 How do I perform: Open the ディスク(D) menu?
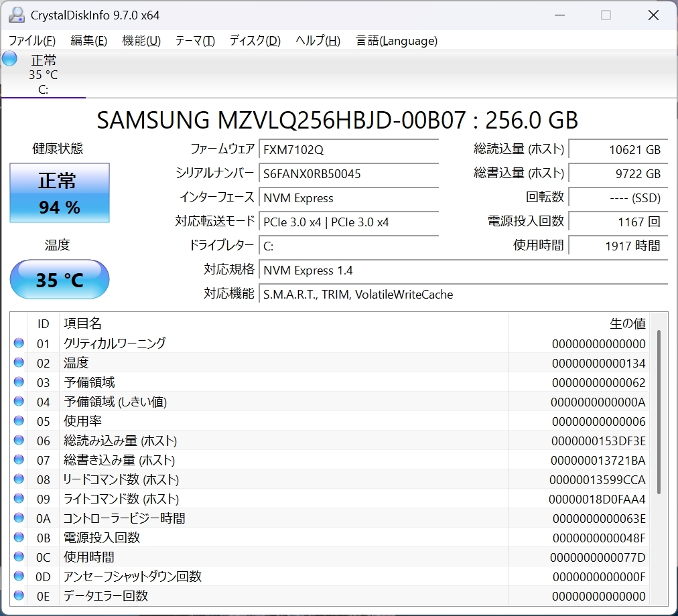tap(255, 41)
